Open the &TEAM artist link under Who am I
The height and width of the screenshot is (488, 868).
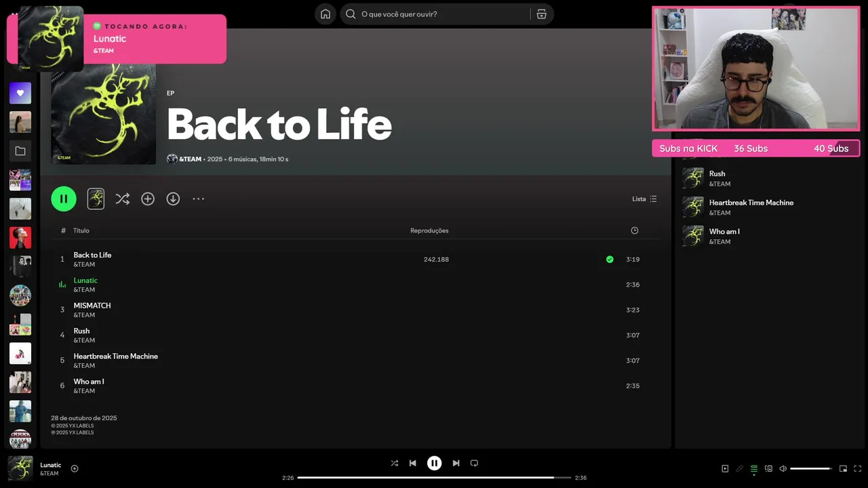(x=84, y=391)
